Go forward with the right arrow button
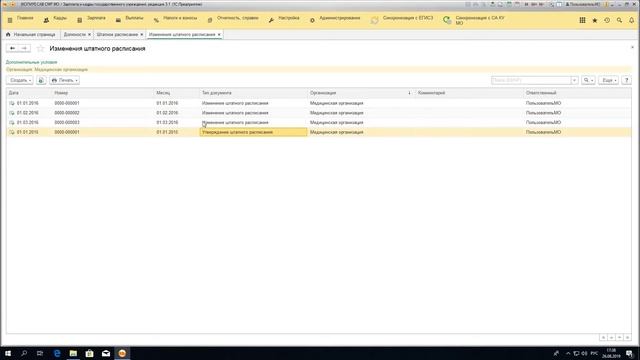The height and width of the screenshot is (360, 640). (x=24, y=49)
